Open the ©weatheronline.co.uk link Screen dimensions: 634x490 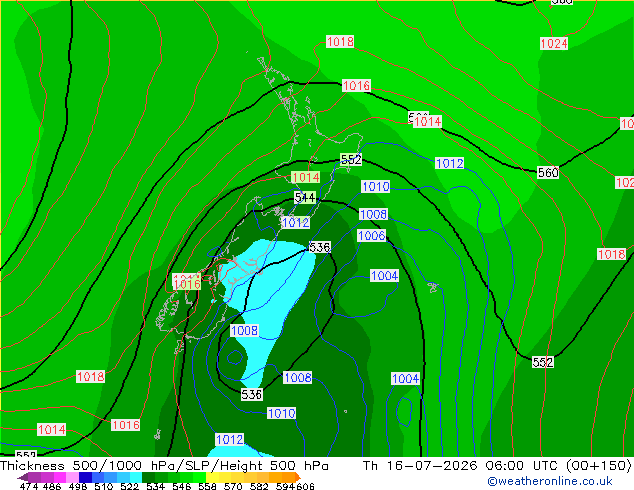click(550, 481)
